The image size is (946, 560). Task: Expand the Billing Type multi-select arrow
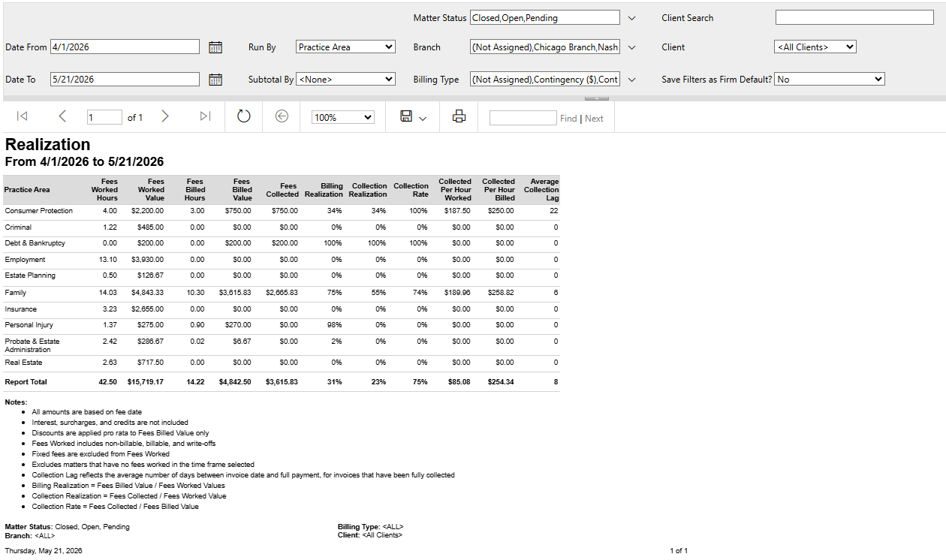tap(631, 80)
